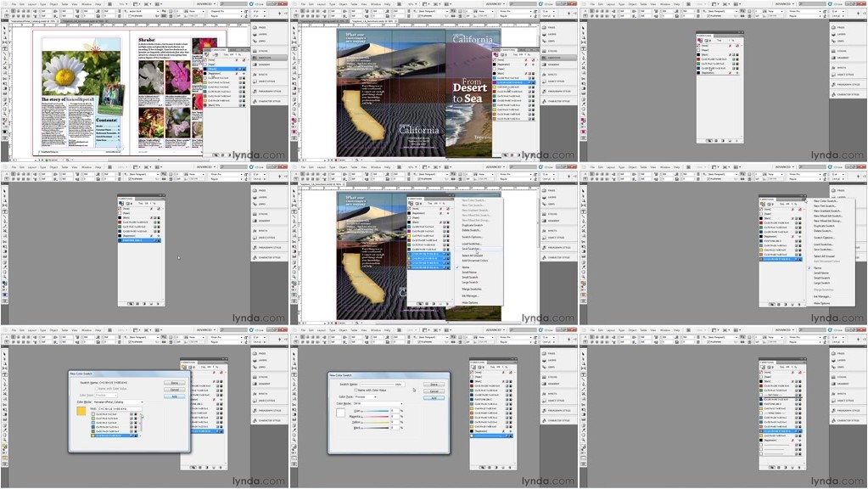Open the Layers panel icon in the Desert to Sea frame
Image resolution: width=868 pixels, height=489 pixels.
(x=545, y=34)
